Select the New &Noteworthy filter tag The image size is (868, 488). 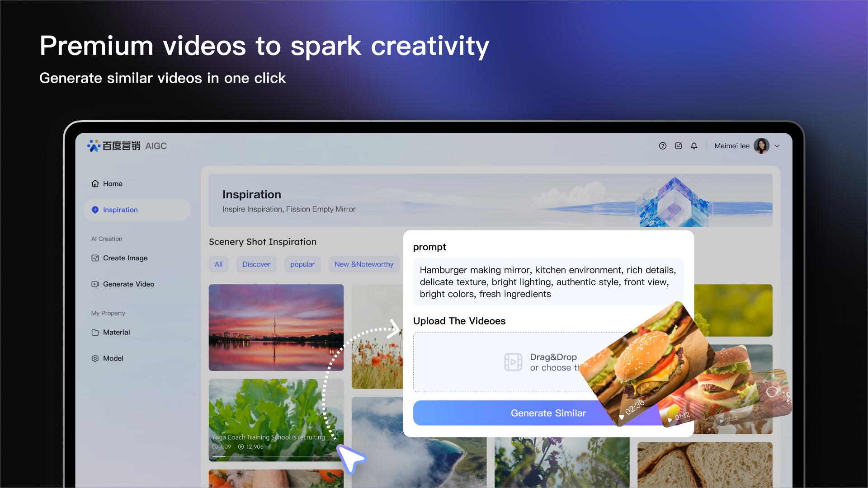click(363, 264)
